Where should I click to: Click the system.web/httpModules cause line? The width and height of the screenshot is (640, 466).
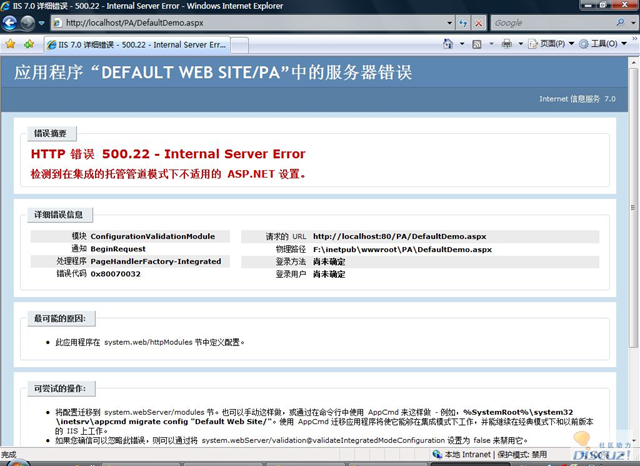tap(150, 342)
